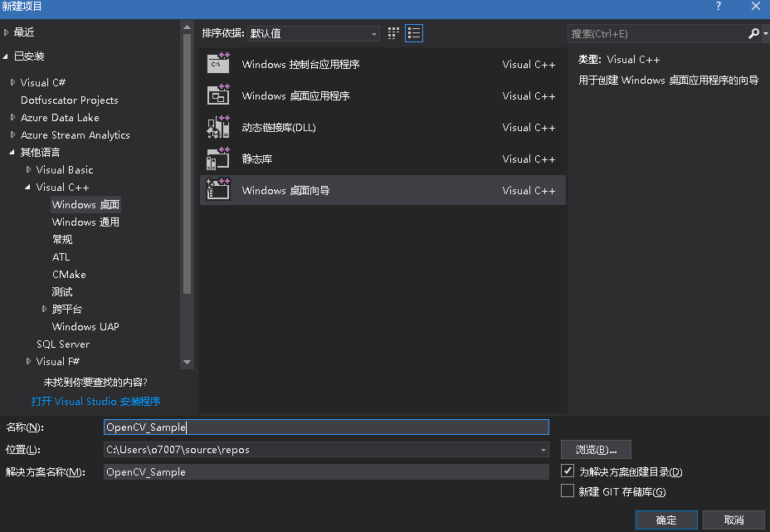Image resolution: width=770 pixels, height=532 pixels.
Task: Select the 动态链接库(DLL) template name
Action: coord(279,127)
